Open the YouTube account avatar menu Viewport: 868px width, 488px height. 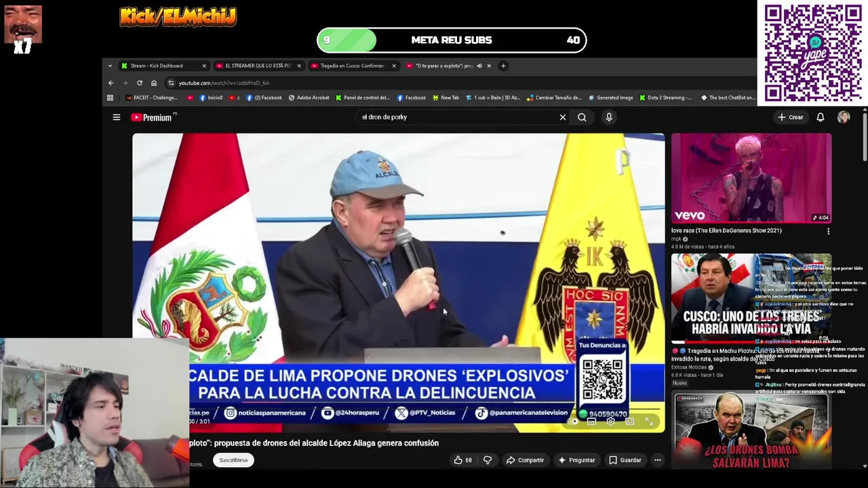pyautogui.click(x=844, y=117)
